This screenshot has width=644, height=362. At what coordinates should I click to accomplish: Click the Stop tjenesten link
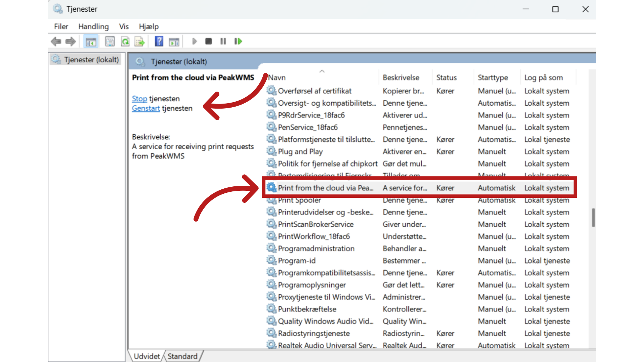click(x=140, y=99)
